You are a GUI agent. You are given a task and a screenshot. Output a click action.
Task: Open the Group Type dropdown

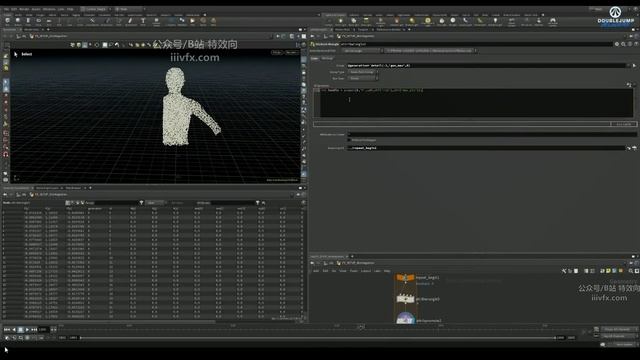click(x=362, y=72)
